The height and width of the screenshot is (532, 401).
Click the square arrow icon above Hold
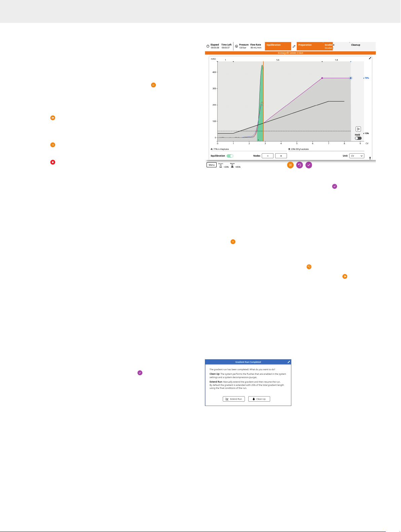[x=358, y=129]
